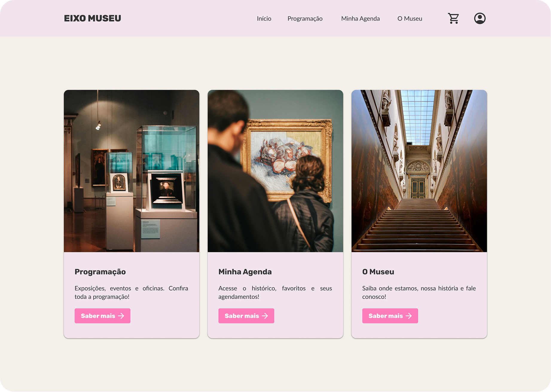This screenshot has height=392, width=551.
Task: Click arrow icon on Minha Agenda card button
Action: tap(265, 316)
